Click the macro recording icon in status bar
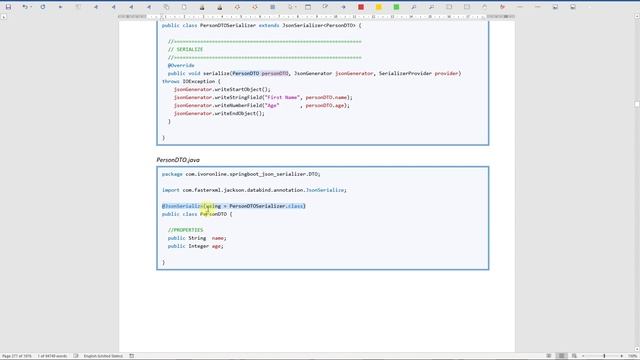640x360 pixels. (131, 356)
